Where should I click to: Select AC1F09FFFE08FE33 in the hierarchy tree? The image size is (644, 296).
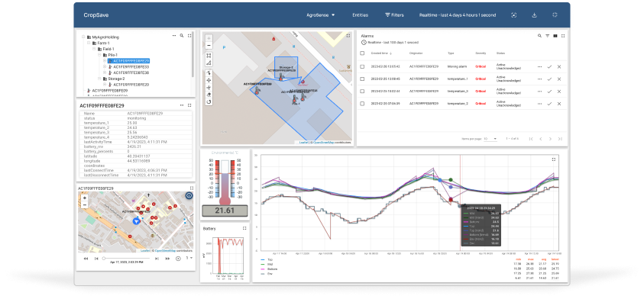coord(131,66)
